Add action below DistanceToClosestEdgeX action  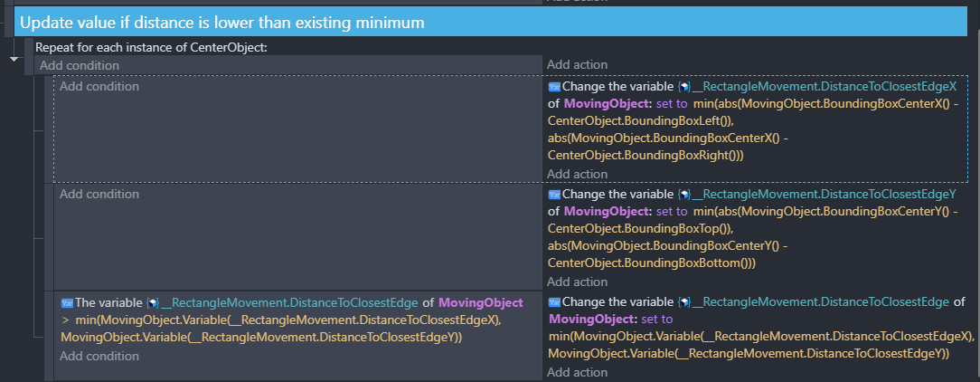pyautogui.click(x=577, y=174)
